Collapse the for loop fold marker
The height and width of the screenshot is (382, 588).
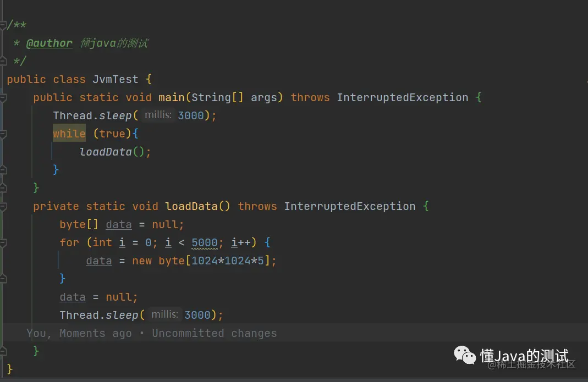pyautogui.click(x=3, y=242)
